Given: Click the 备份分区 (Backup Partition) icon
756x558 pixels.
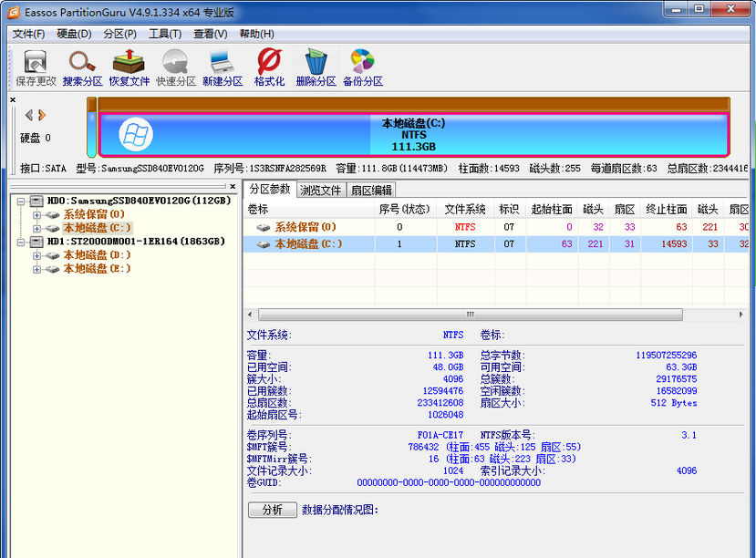Looking at the screenshot, I should tap(361, 66).
